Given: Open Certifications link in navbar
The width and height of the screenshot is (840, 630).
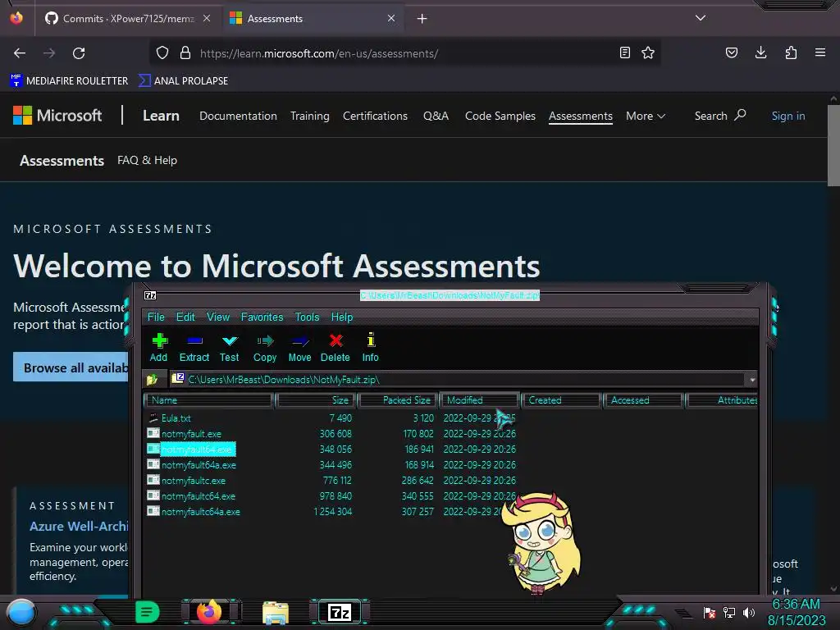Looking at the screenshot, I should pos(375,116).
